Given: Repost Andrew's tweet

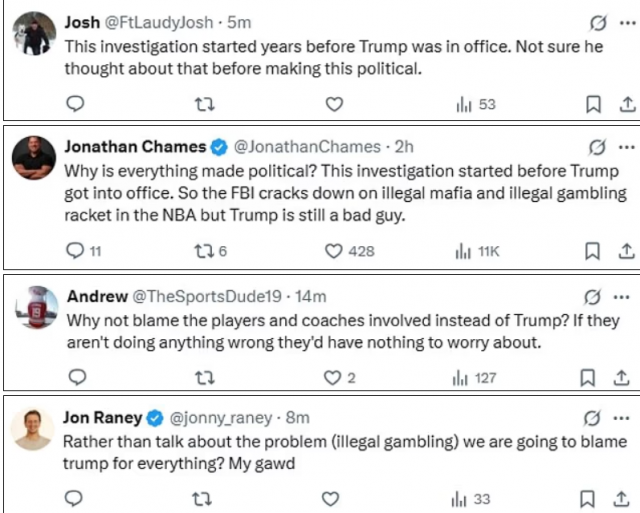Looking at the screenshot, I should (x=206, y=377).
